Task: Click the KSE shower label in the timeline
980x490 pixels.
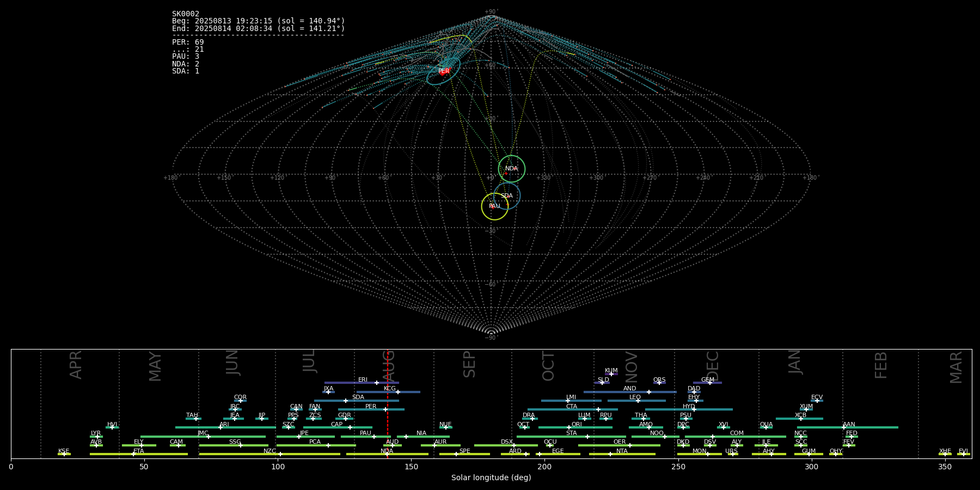Action: pyautogui.click(x=64, y=451)
